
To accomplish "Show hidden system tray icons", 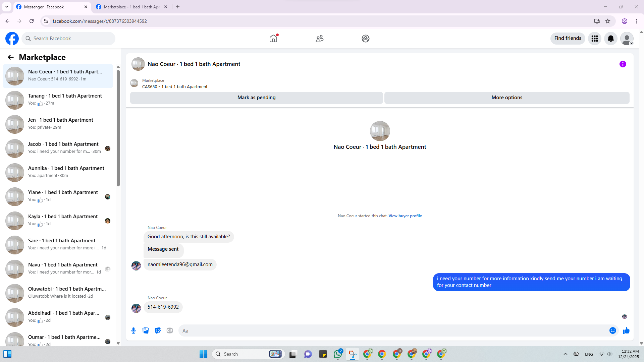I will (x=566, y=354).
